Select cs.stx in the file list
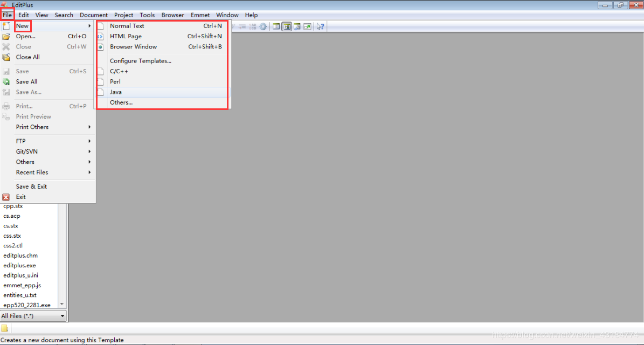 coord(11,226)
